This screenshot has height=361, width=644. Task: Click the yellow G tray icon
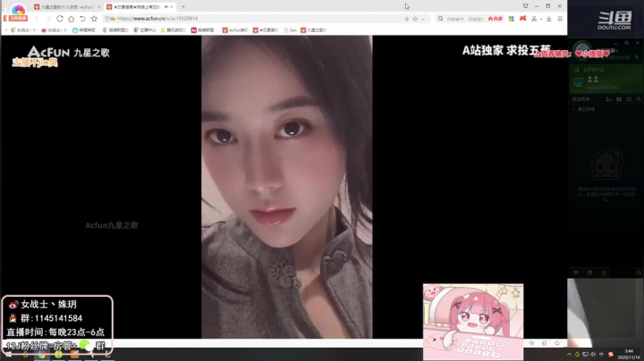(577, 354)
